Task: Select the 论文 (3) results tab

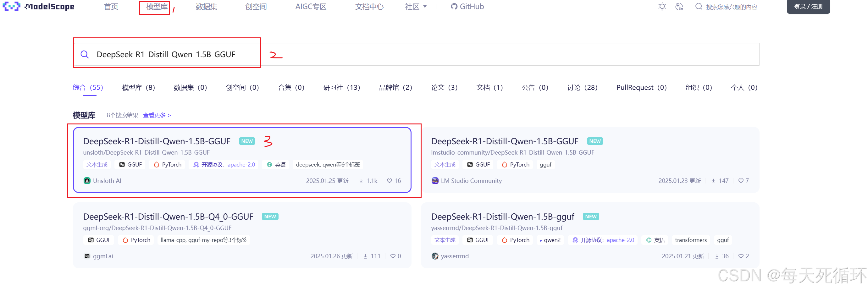Action: (444, 87)
